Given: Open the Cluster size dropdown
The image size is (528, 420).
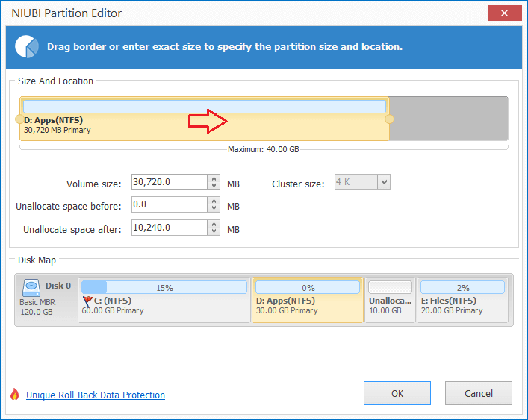Looking at the screenshot, I should 384,182.
